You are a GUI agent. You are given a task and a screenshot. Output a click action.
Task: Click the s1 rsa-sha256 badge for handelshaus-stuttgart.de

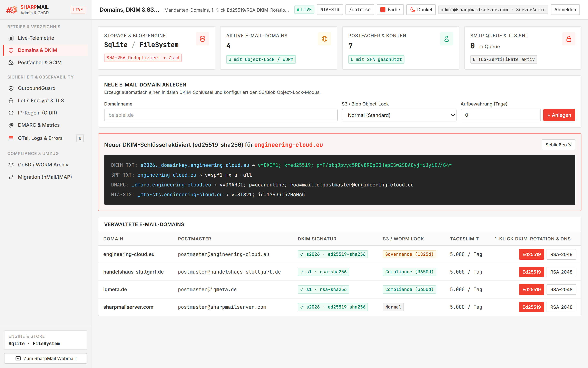click(x=323, y=272)
